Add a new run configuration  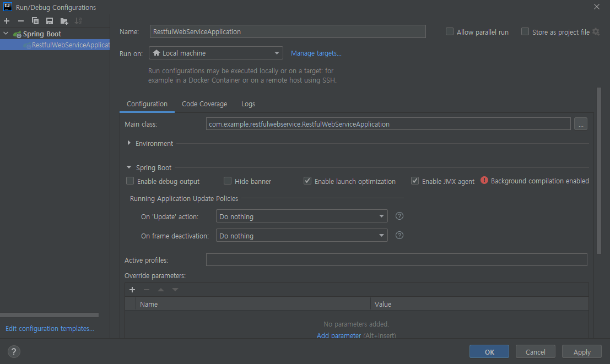coord(7,21)
